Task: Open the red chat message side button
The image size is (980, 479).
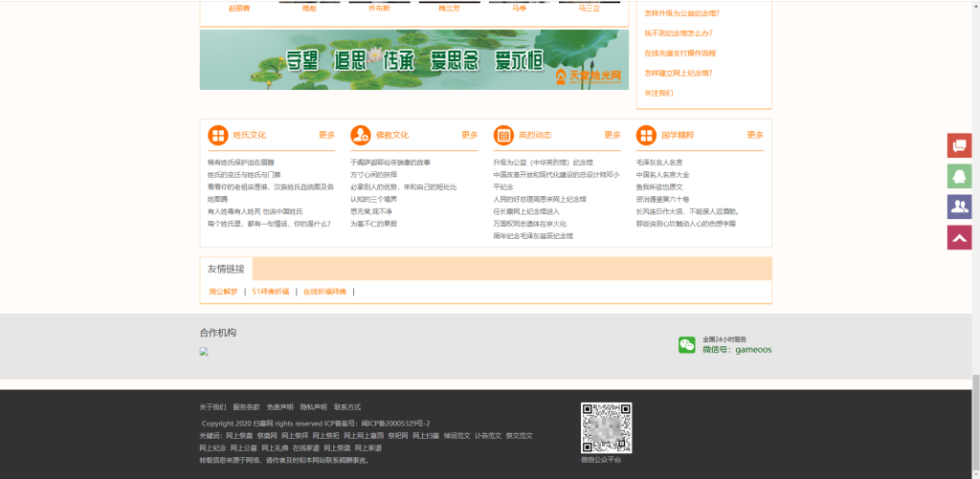Action: coord(959,145)
